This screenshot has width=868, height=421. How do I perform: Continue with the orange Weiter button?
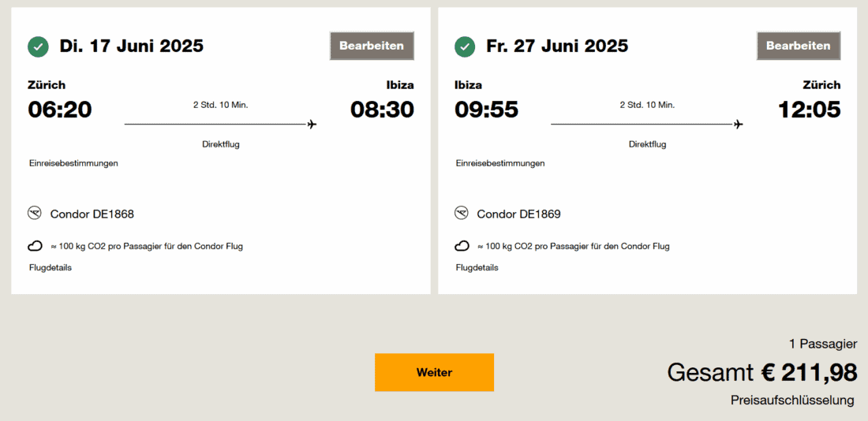(434, 372)
